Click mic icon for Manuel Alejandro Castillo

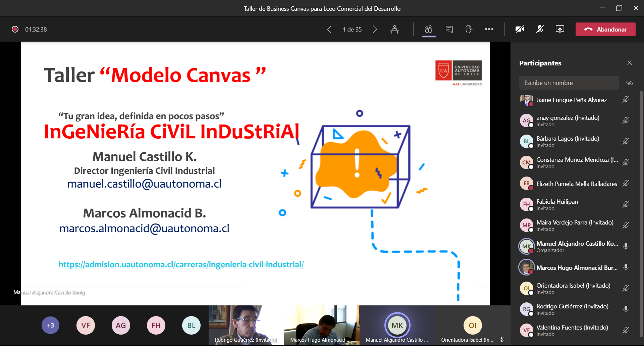626,246
